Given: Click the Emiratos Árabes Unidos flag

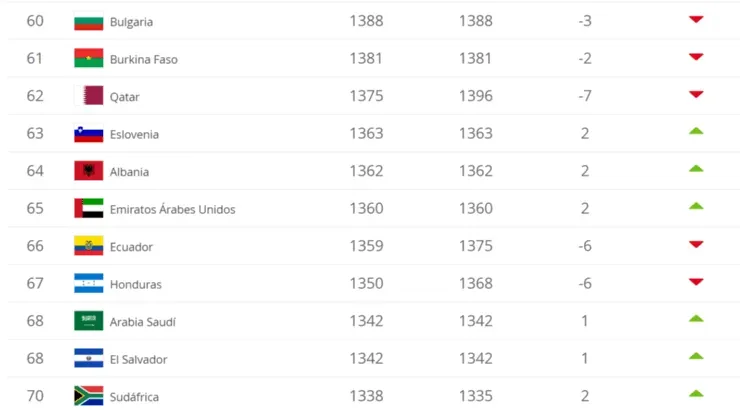Looking at the screenshot, I should [89, 209].
